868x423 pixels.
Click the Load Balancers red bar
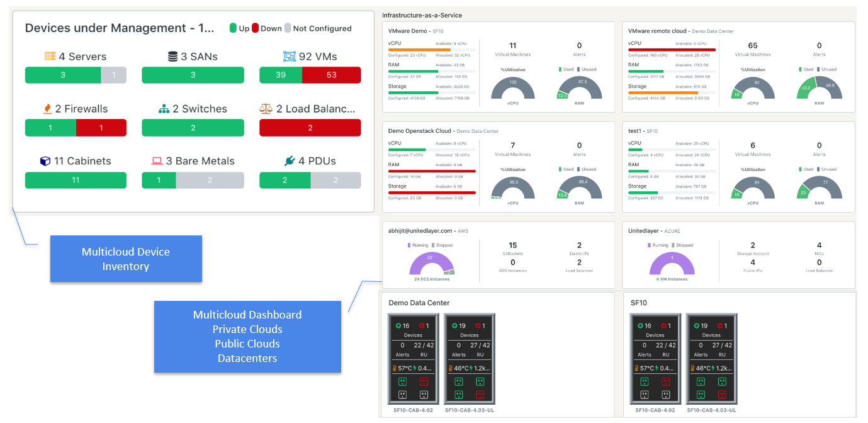coord(310,128)
